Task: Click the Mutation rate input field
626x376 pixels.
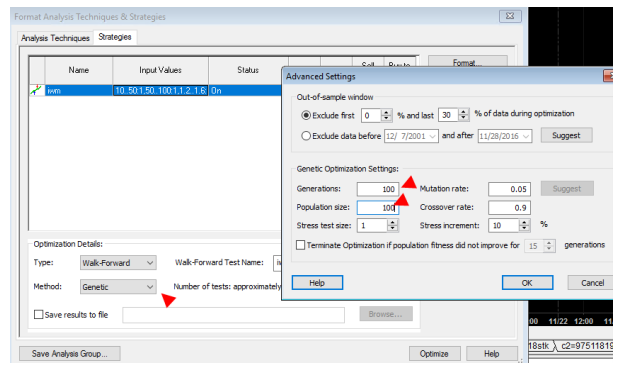Action: 509,189
